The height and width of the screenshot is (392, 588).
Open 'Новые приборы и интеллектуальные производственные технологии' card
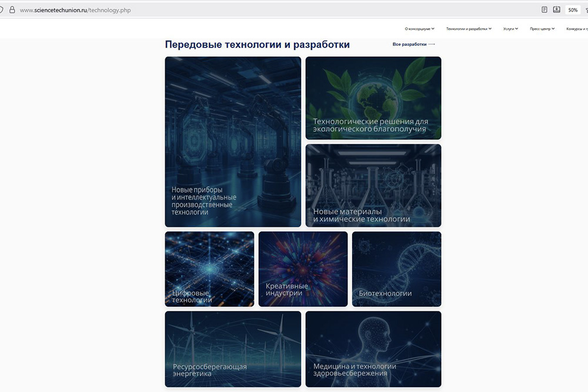click(x=233, y=142)
